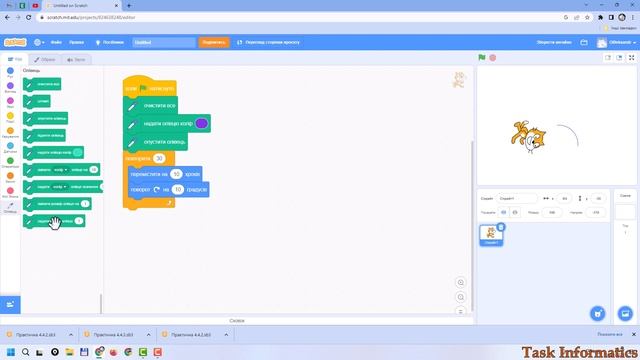Open Windows Start button on taskbar
Screen dimensions: 640x360
pyautogui.click(x=11, y=352)
